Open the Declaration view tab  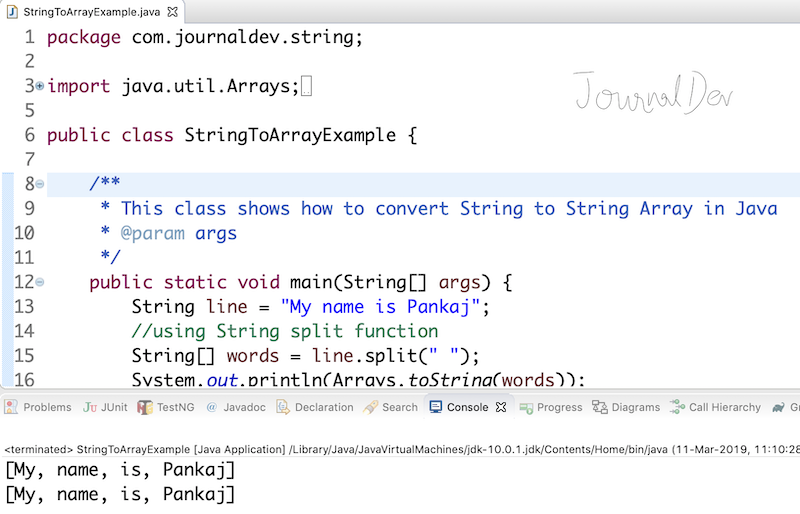315,407
